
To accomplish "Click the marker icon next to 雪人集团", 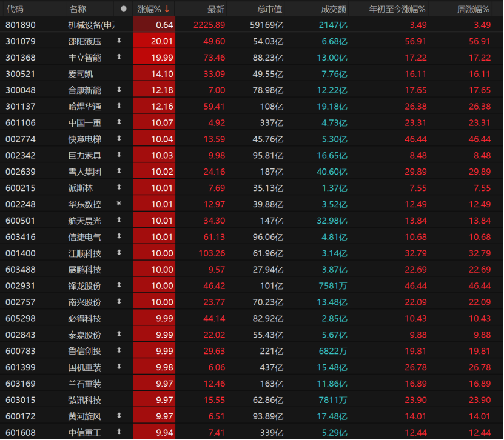I will coord(119,171).
